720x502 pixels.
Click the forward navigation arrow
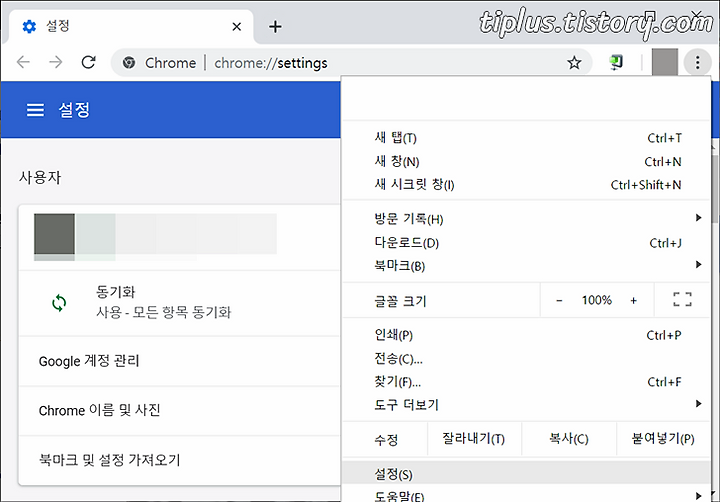click(56, 62)
